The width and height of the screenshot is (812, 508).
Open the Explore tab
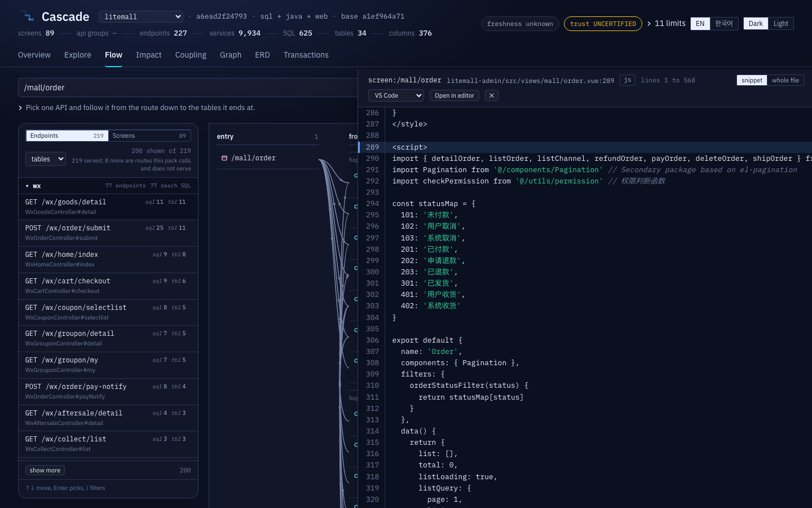(78, 55)
